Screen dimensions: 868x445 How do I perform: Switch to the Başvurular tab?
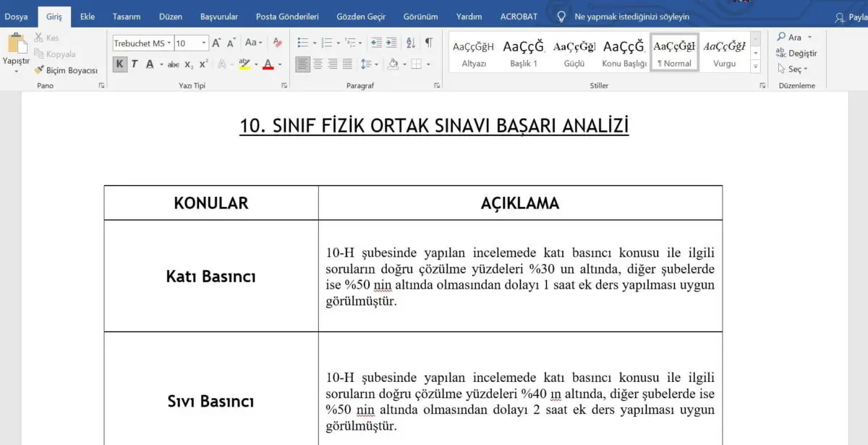[219, 16]
